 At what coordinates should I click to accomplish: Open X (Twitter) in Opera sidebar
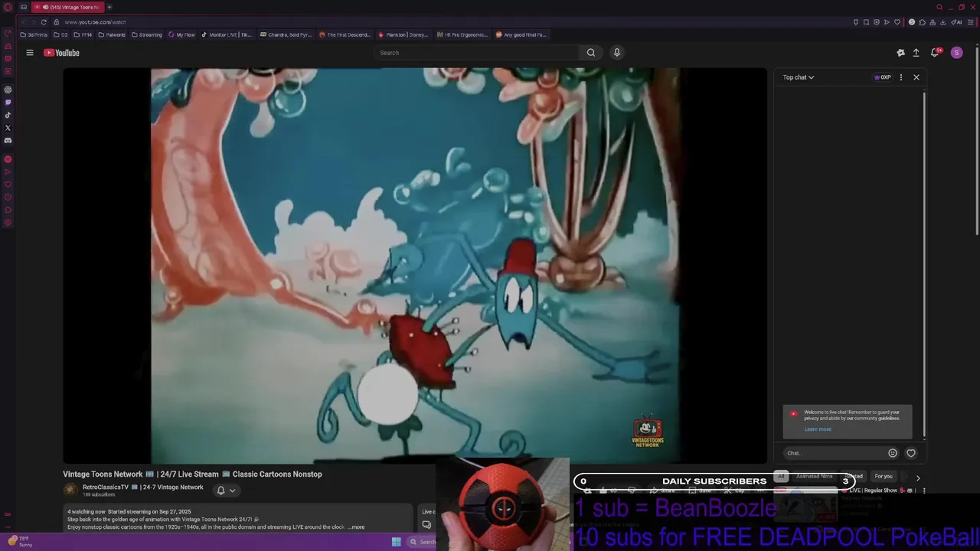[x=8, y=128]
